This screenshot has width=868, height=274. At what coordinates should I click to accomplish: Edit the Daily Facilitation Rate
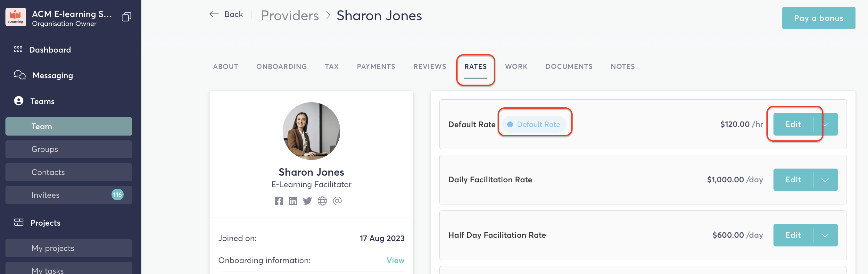coord(793,180)
